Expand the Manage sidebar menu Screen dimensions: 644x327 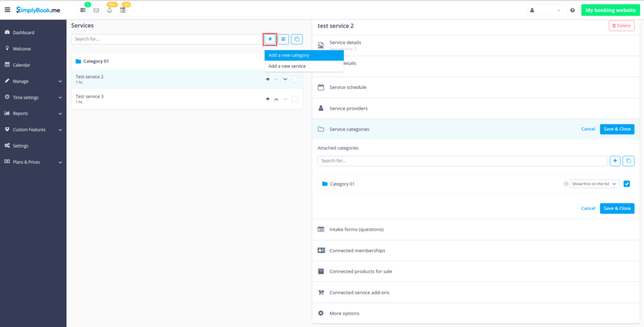pyautogui.click(x=33, y=81)
